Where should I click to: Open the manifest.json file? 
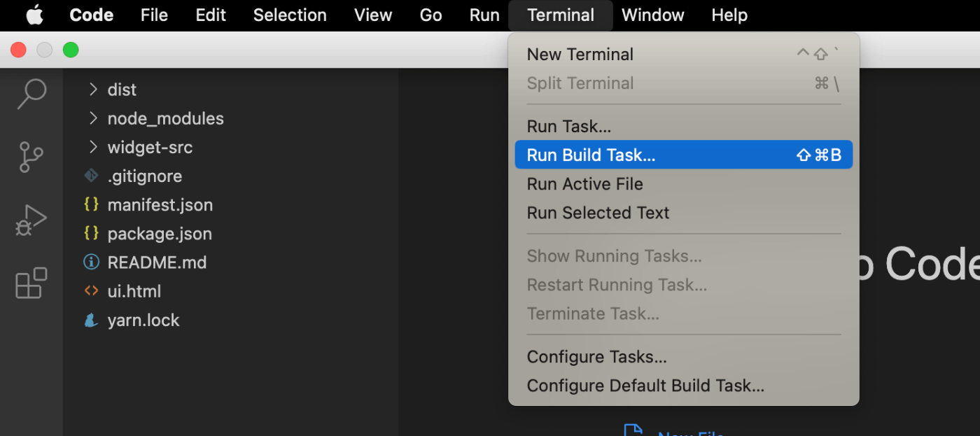pyautogui.click(x=160, y=204)
